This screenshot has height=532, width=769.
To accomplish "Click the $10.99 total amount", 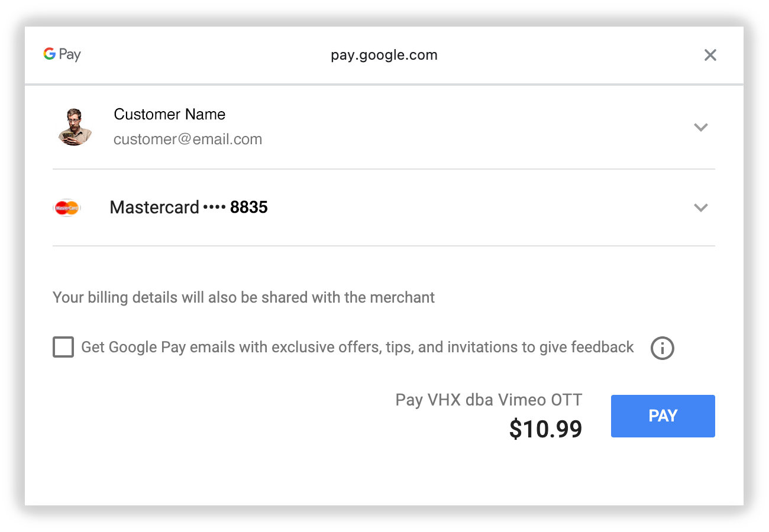I will [545, 429].
